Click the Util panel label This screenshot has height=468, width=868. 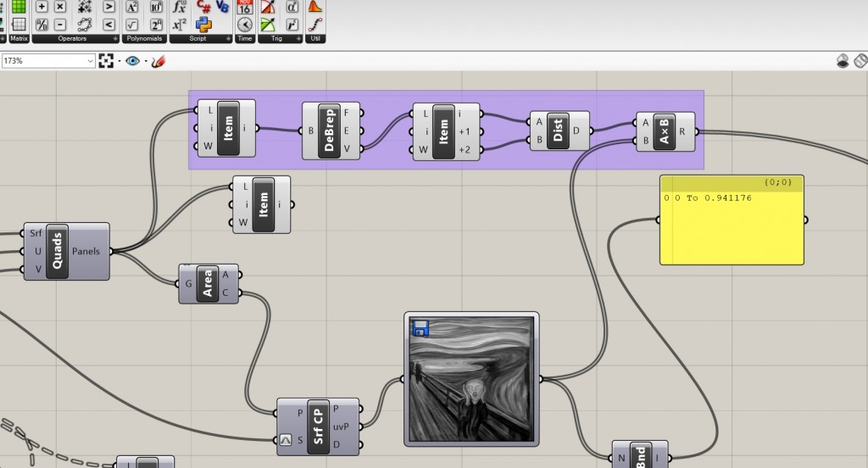point(315,39)
